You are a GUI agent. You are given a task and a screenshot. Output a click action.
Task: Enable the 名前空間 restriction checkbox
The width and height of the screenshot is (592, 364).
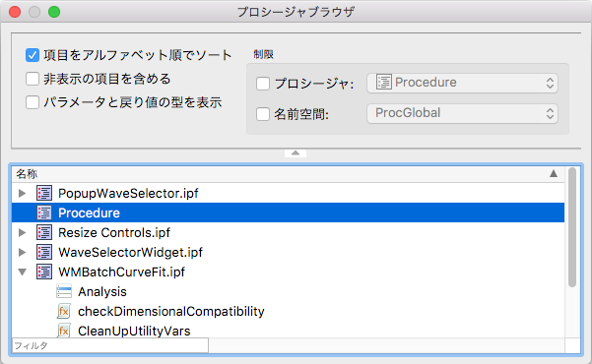point(263,113)
